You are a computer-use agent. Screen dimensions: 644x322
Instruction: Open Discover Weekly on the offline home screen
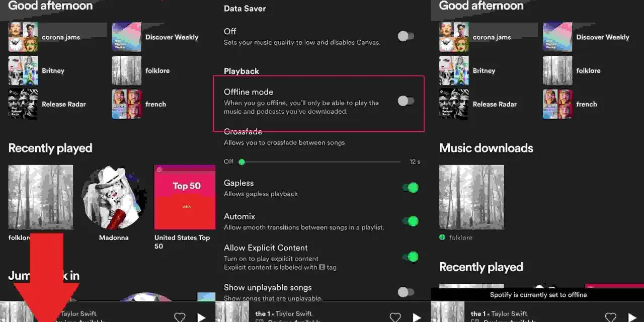point(593,37)
